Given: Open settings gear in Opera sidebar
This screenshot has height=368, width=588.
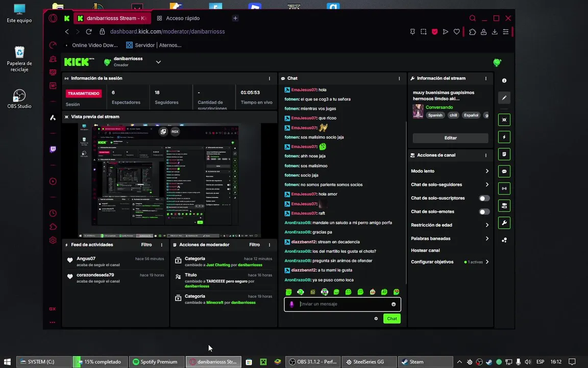Looking at the screenshot, I should 53,240.
